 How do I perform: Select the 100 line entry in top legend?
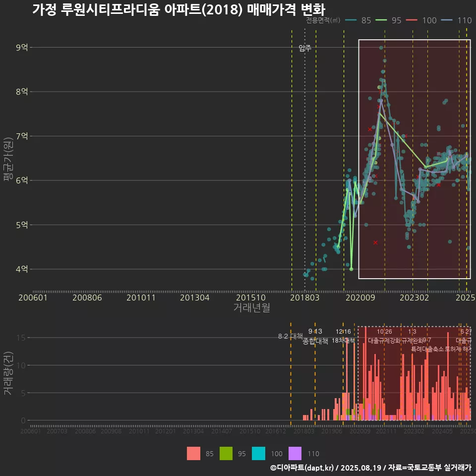[421, 20]
